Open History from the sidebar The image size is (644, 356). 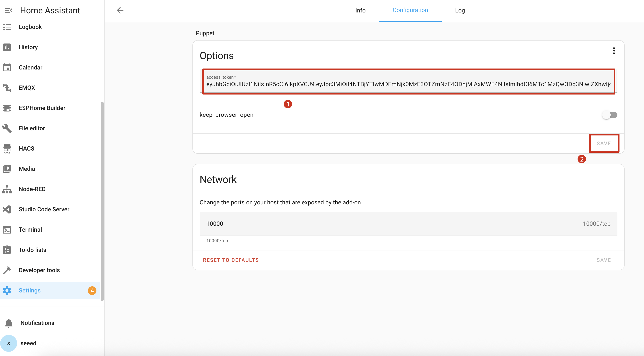(x=28, y=47)
